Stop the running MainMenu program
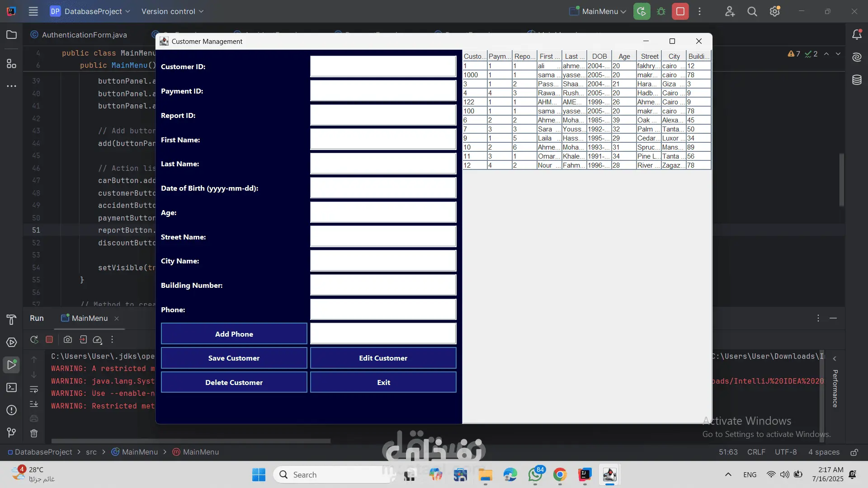This screenshot has width=868, height=488. [680, 11]
